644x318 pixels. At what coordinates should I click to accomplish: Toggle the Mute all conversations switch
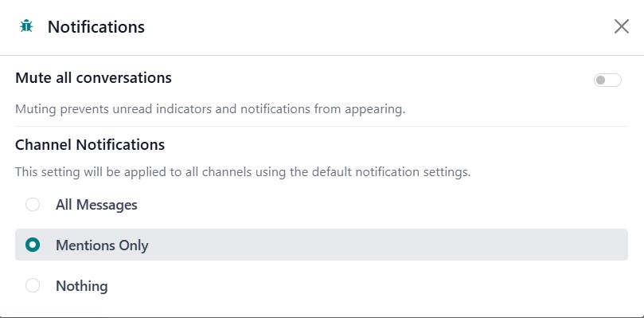point(607,80)
